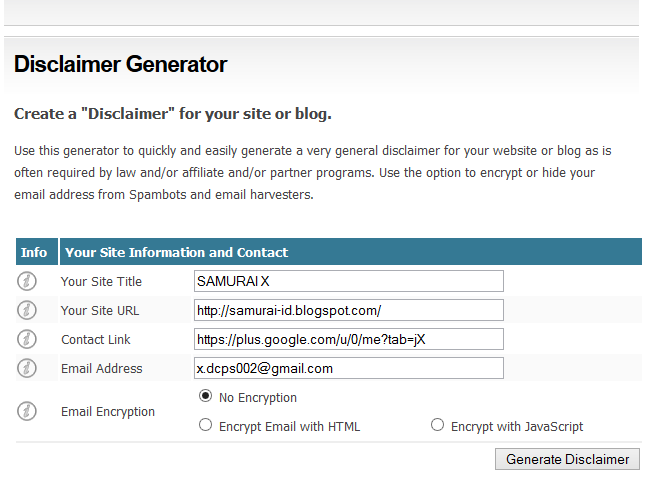
Task: Focus the Your Site Title input field
Action: (x=348, y=282)
